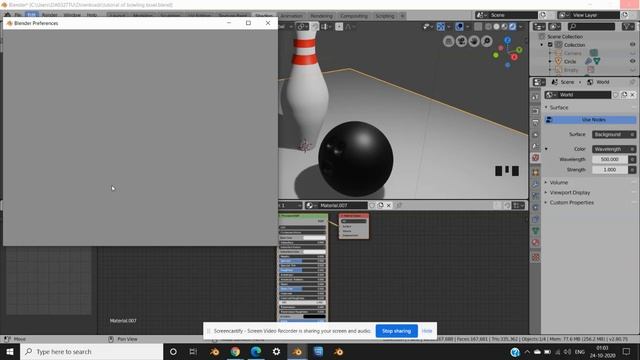This screenshot has width=640, height=360.
Task: Toggle fake user shield for World
Action: [616, 95]
